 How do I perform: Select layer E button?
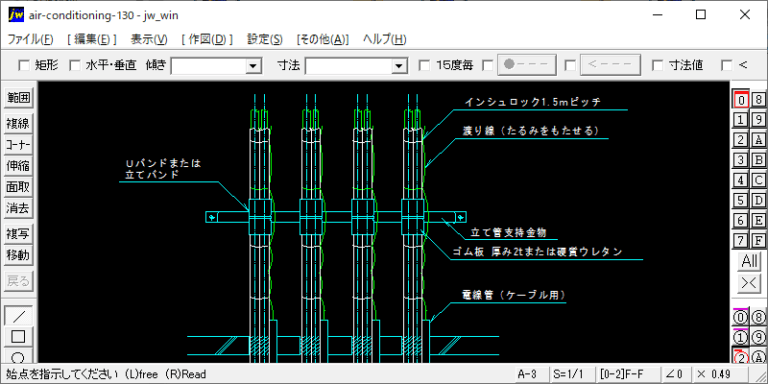(758, 220)
